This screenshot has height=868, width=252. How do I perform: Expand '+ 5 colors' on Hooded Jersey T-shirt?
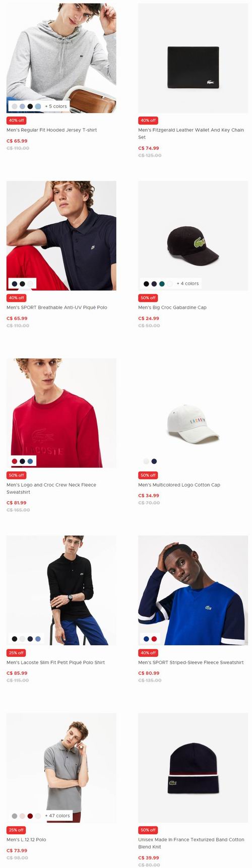click(56, 106)
